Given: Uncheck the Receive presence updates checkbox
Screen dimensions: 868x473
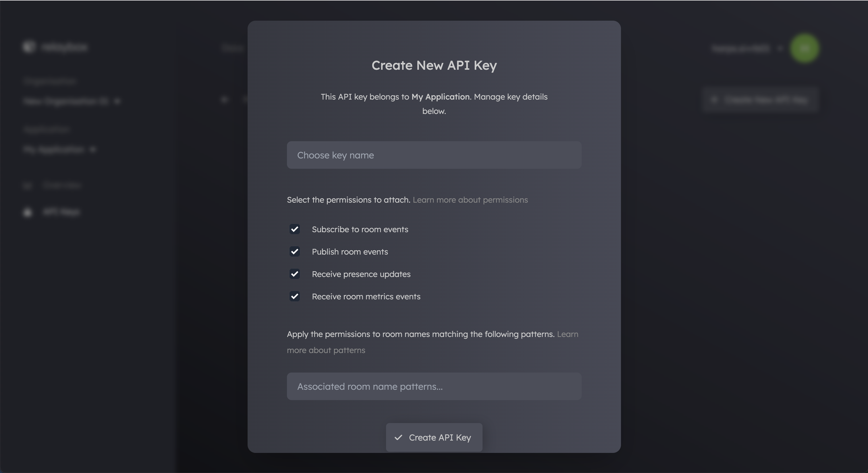Looking at the screenshot, I should (x=294, y=274).
